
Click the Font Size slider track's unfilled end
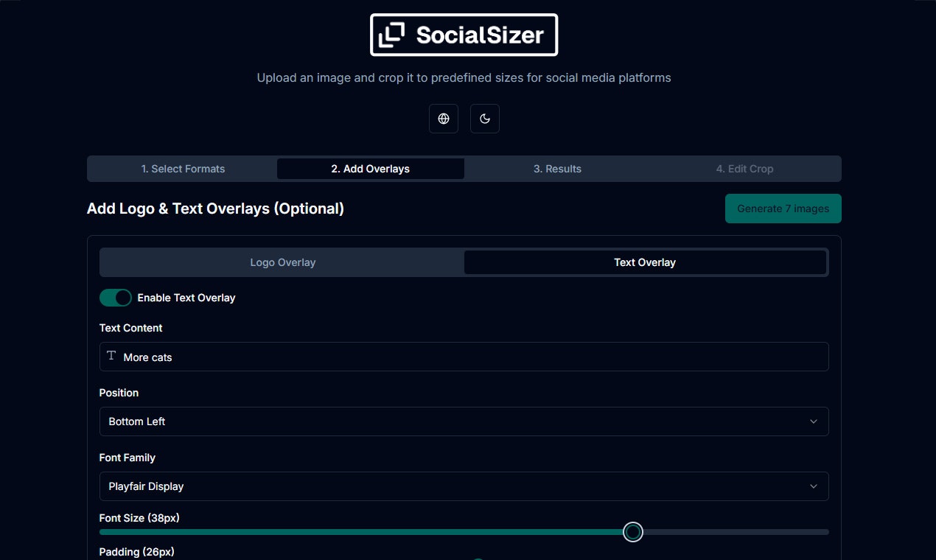point(736,532)
